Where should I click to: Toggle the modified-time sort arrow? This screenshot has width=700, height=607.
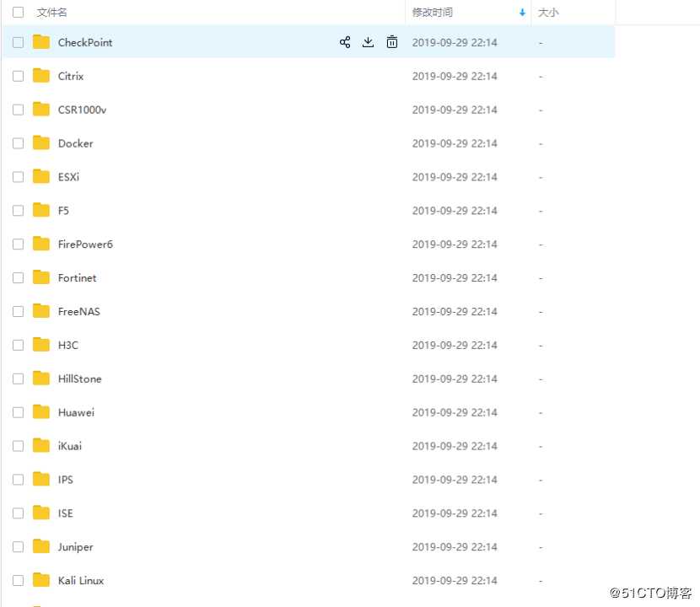pos(522,13)
